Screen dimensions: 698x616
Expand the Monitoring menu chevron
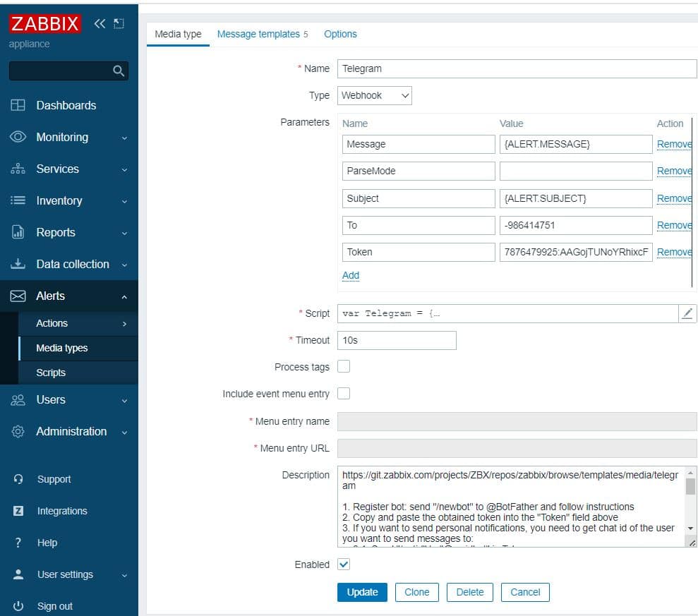click(x=125, y=138)
